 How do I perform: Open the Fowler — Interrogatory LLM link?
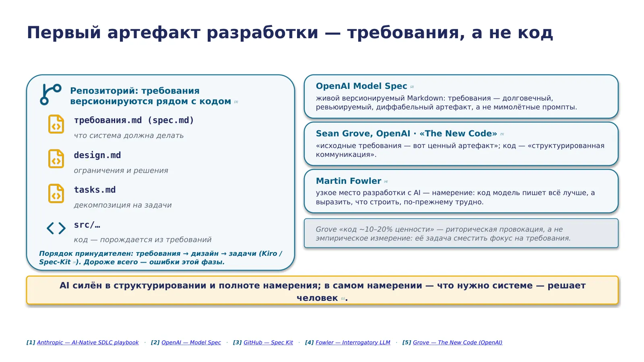[353, 342]
